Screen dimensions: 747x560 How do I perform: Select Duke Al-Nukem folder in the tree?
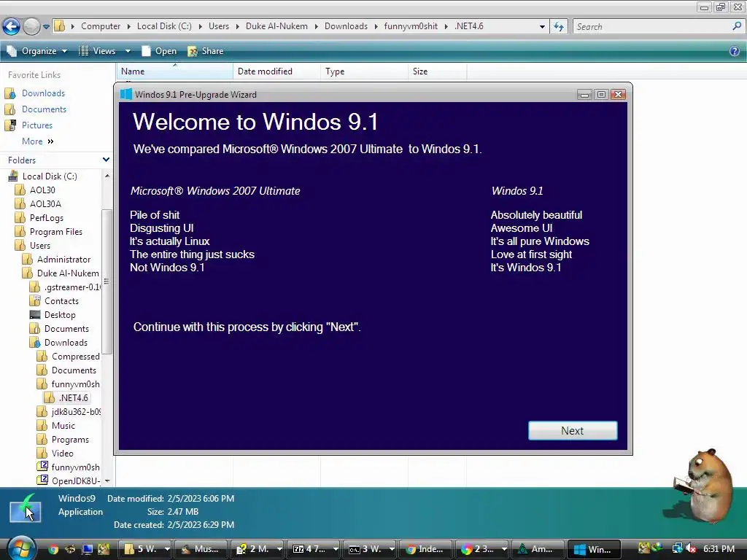[68, 273]
